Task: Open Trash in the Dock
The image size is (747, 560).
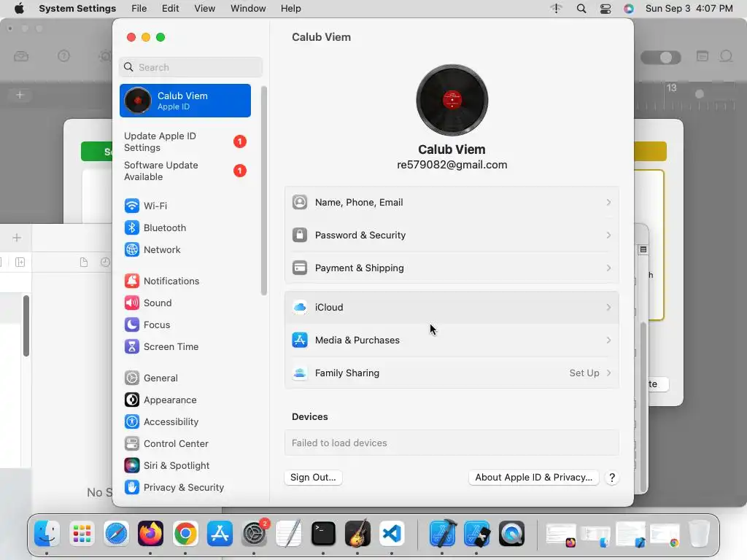Action: point(699,533)
